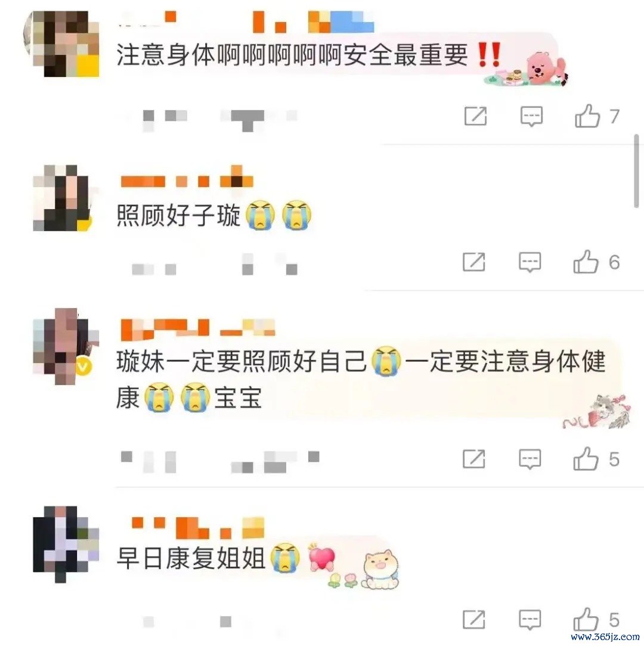Reply to the comment with 7 likes

tap(531, 117)
